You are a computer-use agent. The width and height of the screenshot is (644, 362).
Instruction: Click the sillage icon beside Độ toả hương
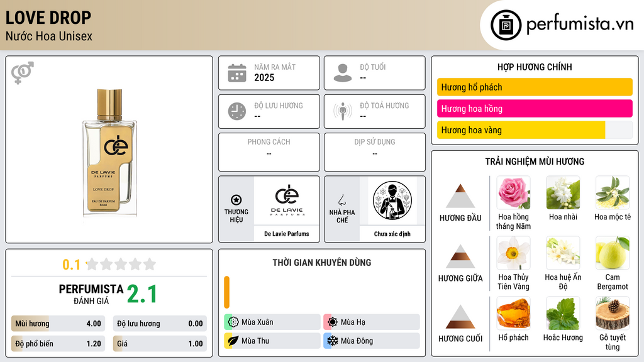pyautogui.click(x=343, y=111)
